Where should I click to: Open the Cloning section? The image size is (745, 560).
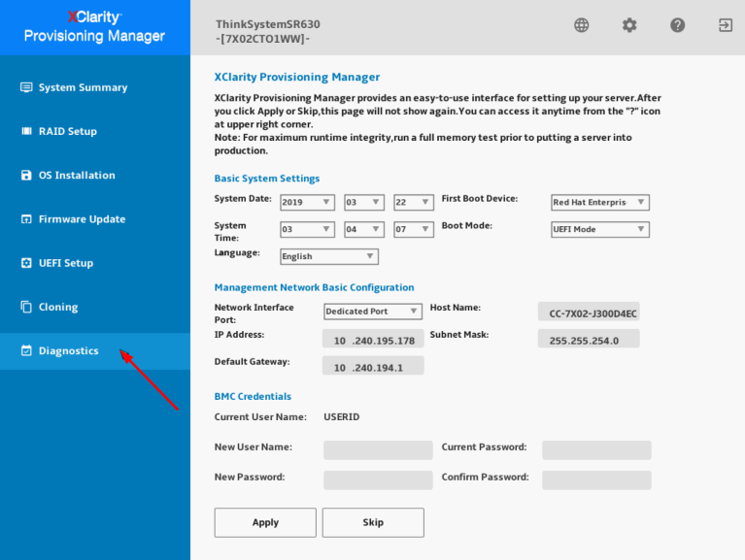pyautogui.click(x=95, y=307)
